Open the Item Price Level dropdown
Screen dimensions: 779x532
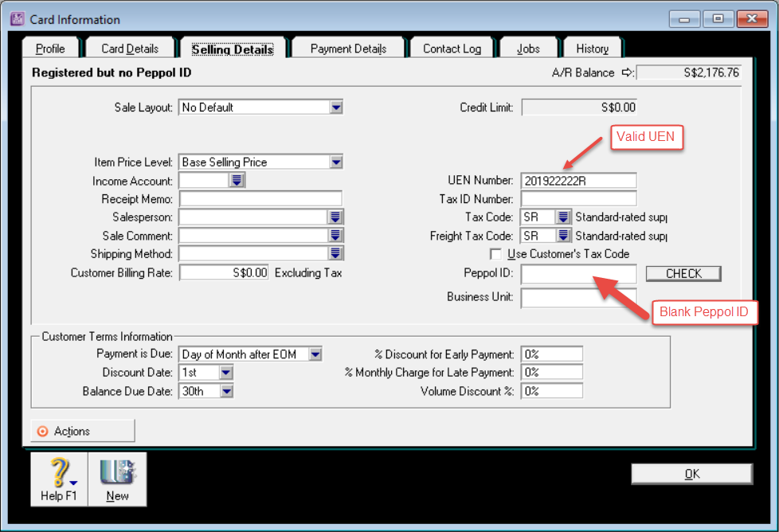click(336, 162)
